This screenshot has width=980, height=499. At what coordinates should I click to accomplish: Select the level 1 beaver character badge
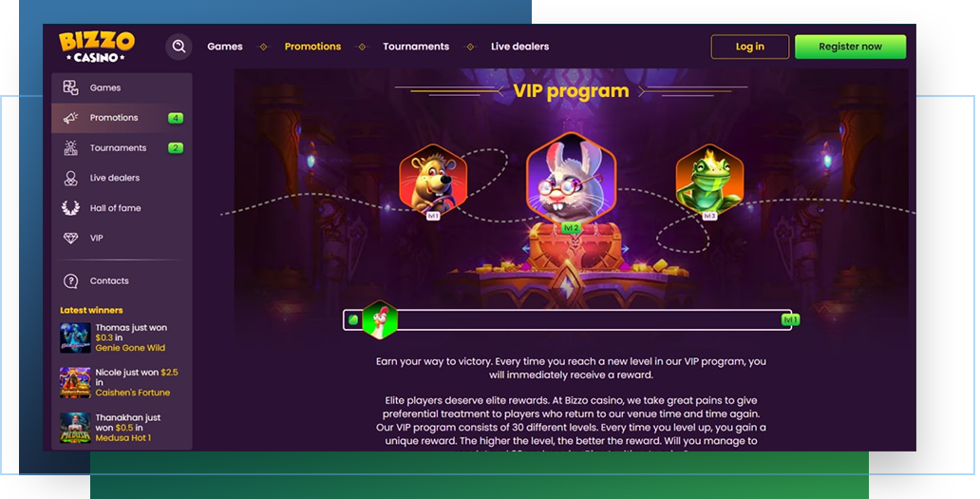click(433, 180)
